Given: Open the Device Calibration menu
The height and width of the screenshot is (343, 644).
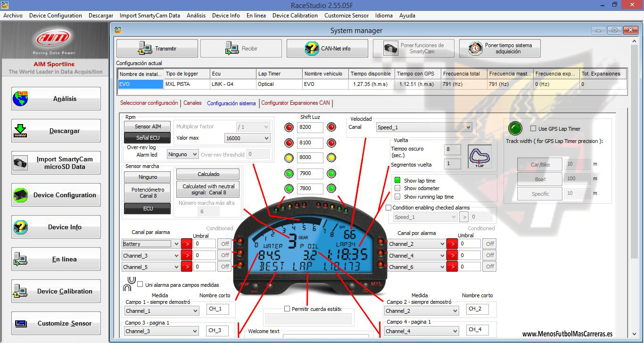Looking at the screenshot, I should point(295,15).
